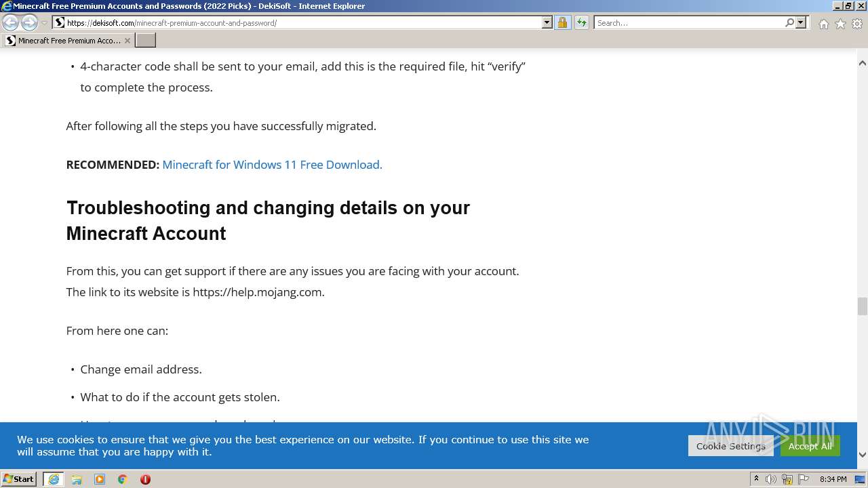
Task: Click the heading 'Troubleshooting and changing details'
Action: 268,220
